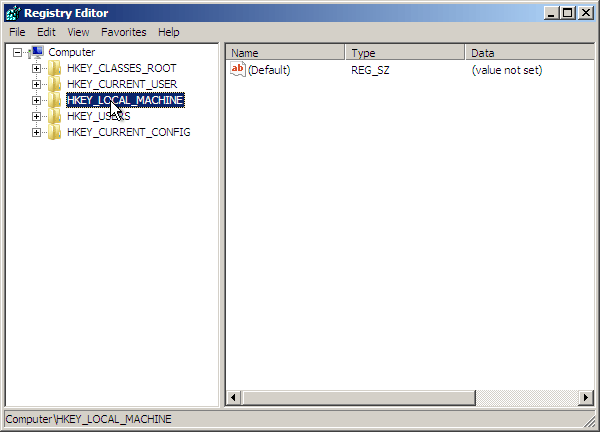Expand the HKEY_CURRENT_USER key
The image size is (600, 432).
(x=36, y=85)
